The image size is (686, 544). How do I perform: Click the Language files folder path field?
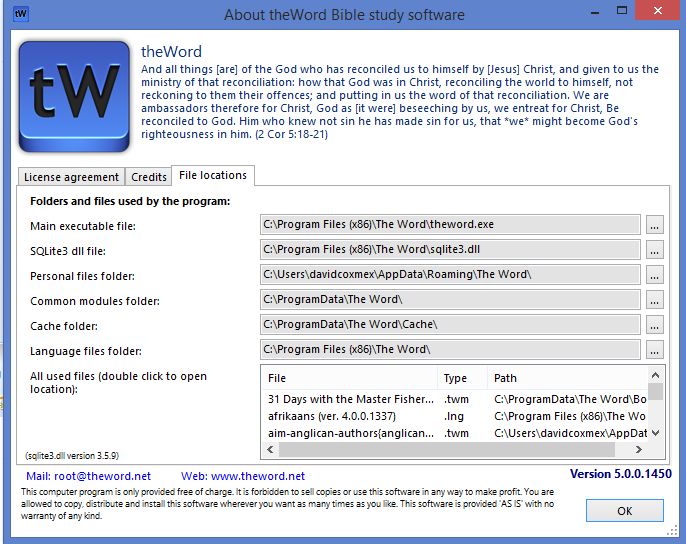click(x=450, y=349)
